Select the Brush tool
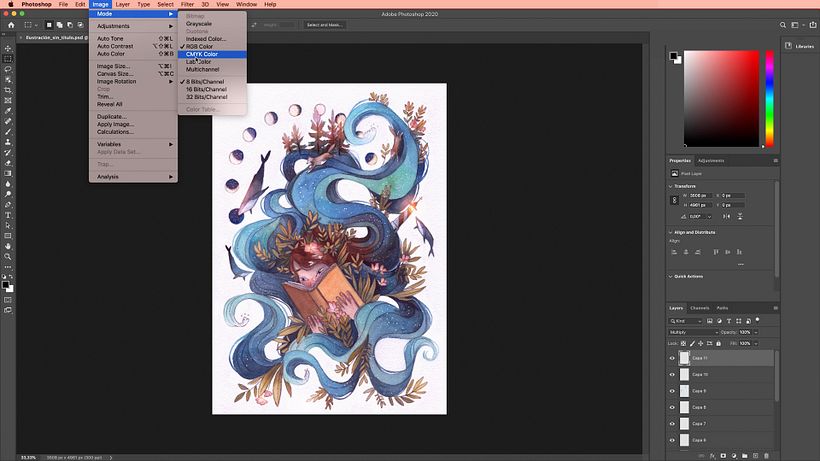The height and width of the screenshot is (461, 820). (x=8, y=132)
